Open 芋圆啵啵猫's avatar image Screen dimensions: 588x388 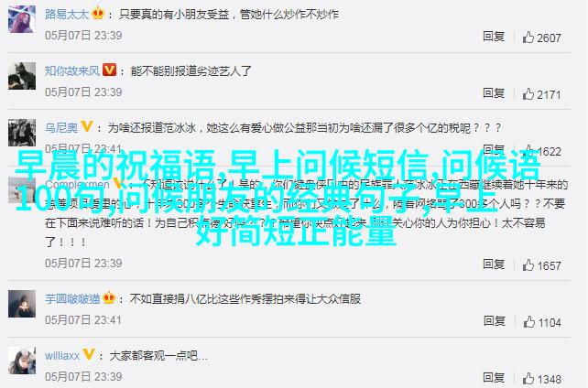pos(22,304)
